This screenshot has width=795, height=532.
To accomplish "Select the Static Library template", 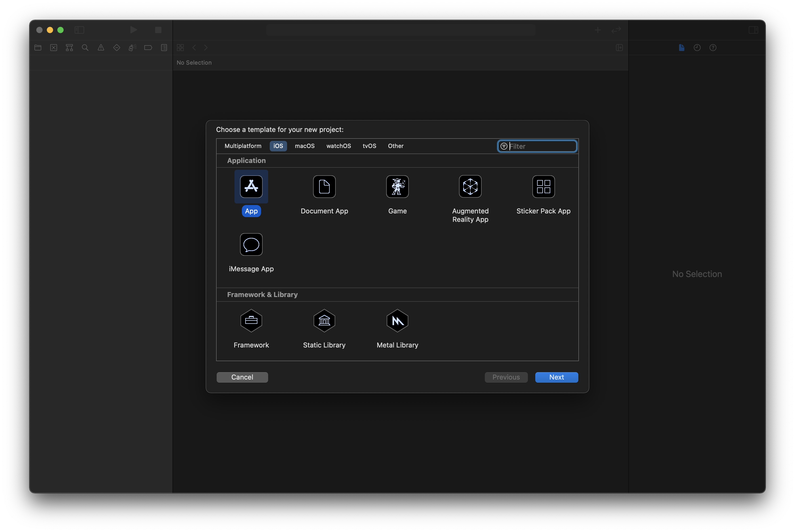I will (x=324, y=321).
